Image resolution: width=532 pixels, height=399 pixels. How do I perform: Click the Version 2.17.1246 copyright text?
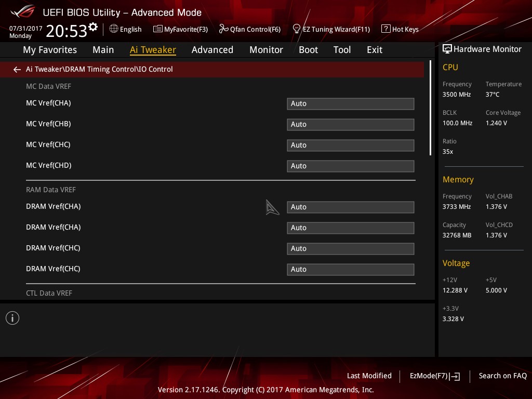click(x=265, y=390)
